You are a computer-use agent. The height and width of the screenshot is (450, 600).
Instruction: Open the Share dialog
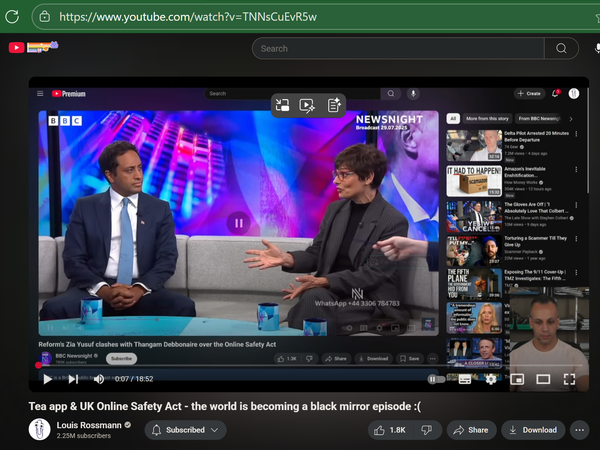tap(471, 430)
